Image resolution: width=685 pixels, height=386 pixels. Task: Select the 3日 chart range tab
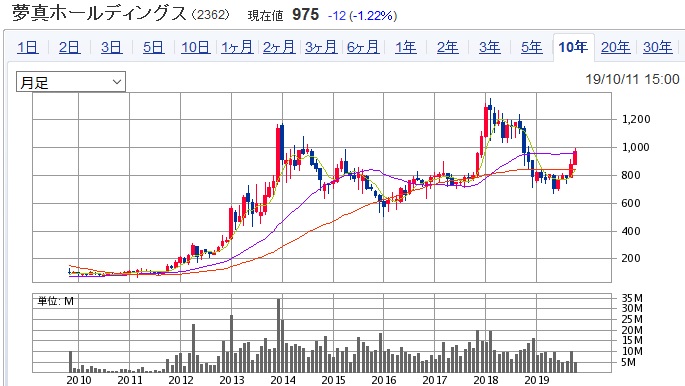111,47
